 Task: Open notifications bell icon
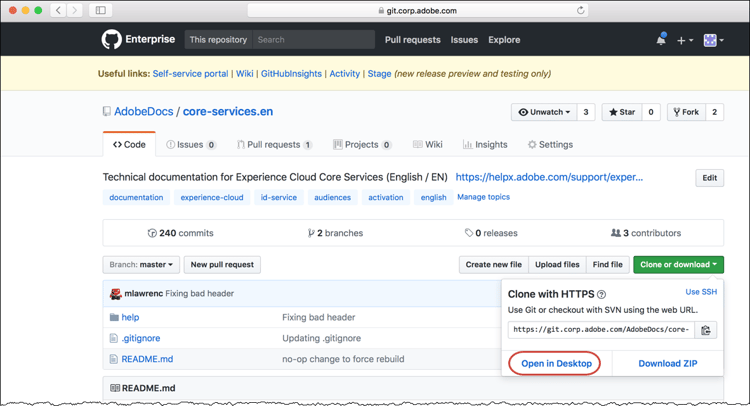click(x=661, y=40)
